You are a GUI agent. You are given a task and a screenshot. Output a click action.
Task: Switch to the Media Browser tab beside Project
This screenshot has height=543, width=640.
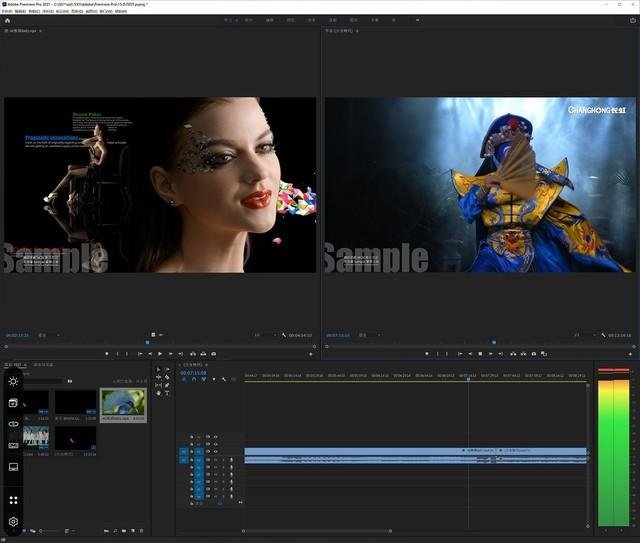coord(44,365)
